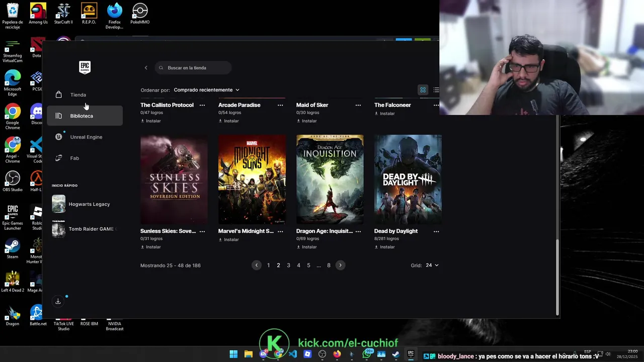Open Fab in the sidebar
This screenshot has width=644, height=362.
tap(74, 158)
